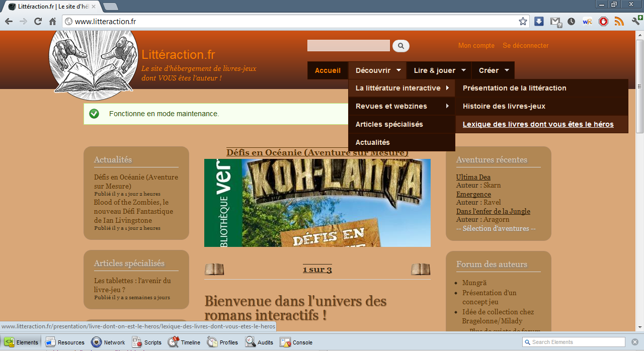Expand the Lire & jouer dropdown menu

click(x=440, y=70)
